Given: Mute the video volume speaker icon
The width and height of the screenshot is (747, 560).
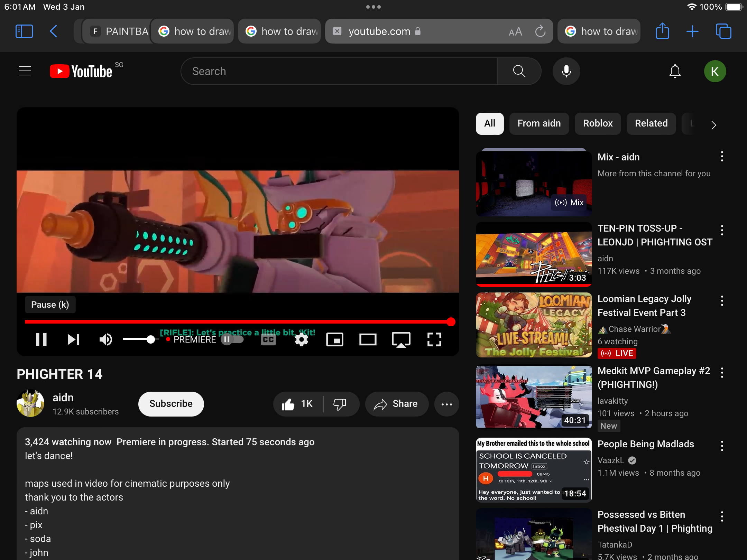Looking at the screenshot, I should (105, 339).
